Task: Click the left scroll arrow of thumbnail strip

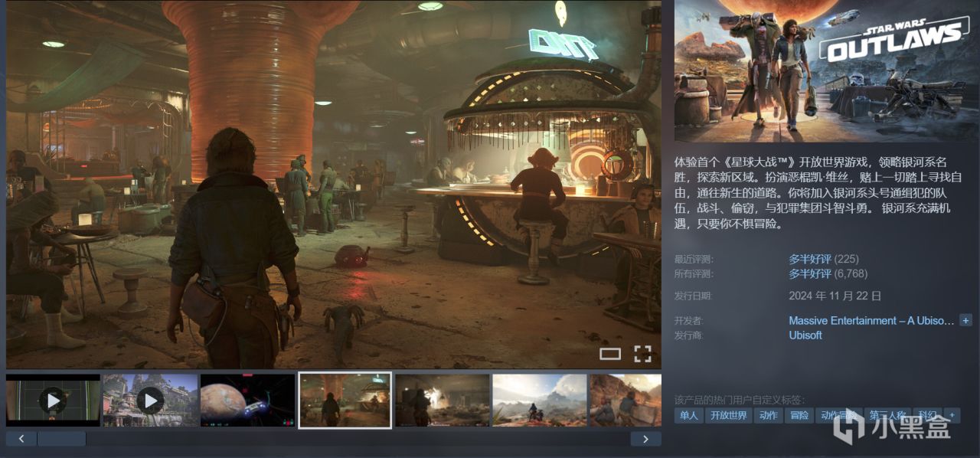Action: coord(21,439)
